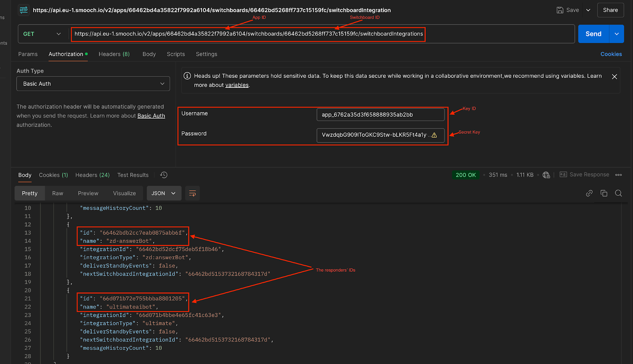This screenshot has width=633, height=364.
Task: Open the Visualize view
Action: tap(124, 193)
